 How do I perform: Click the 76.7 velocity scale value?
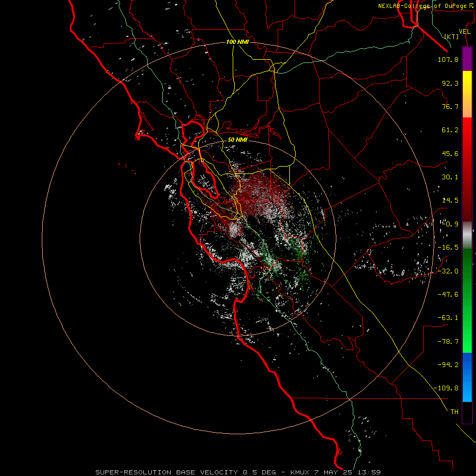point(450,106)
